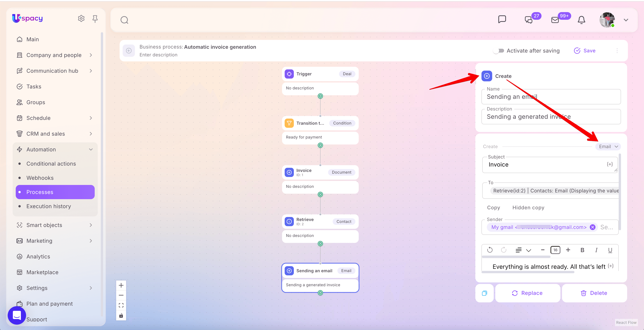
Task: Expand the user profile menu chevron
Action: (x=626, y=20)
